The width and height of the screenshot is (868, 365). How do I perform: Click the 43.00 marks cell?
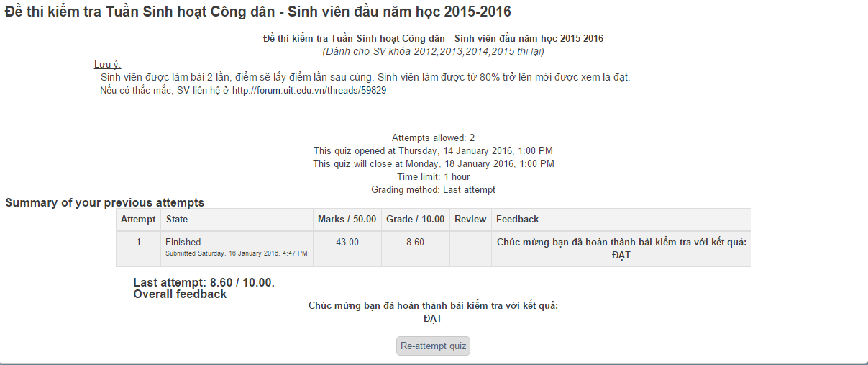click(x=347, y=243)
